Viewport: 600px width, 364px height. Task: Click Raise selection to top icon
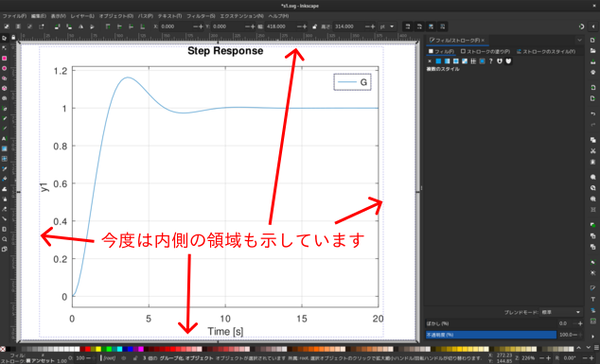coord(108,26)
